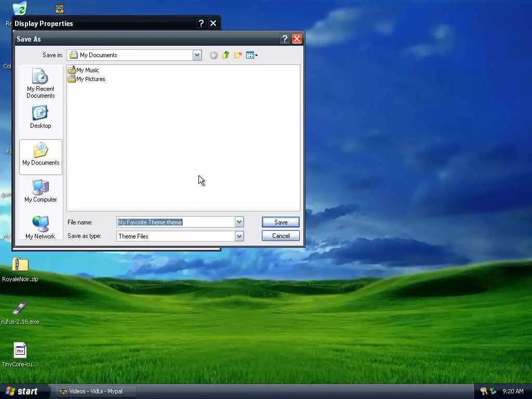The image size is (532, 399).
Task: Expand the Save in dropdown arrow
Action: (197, 55)
